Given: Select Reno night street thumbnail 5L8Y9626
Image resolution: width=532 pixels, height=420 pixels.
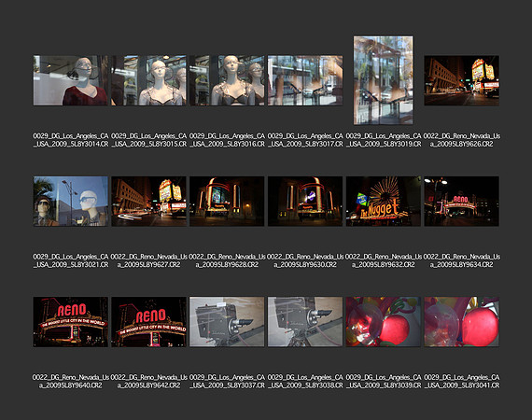Looking at the screenshot, I should pos(461,80).
